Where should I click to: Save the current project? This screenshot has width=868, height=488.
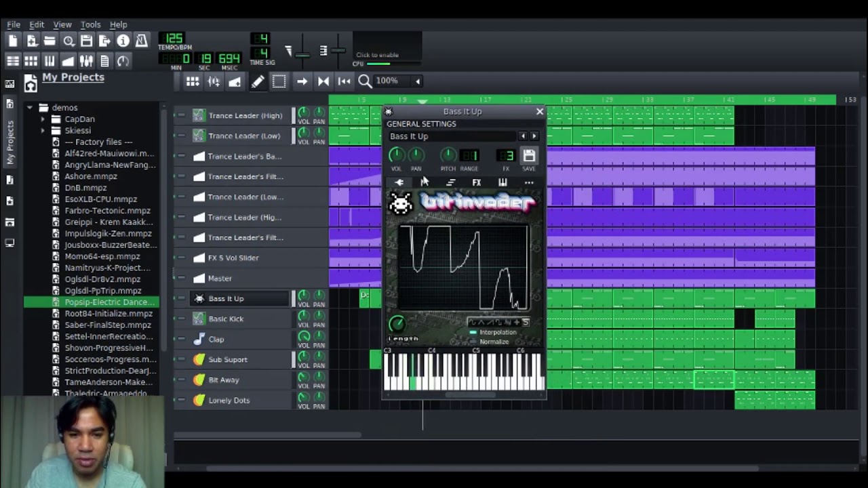pos(86,41)
